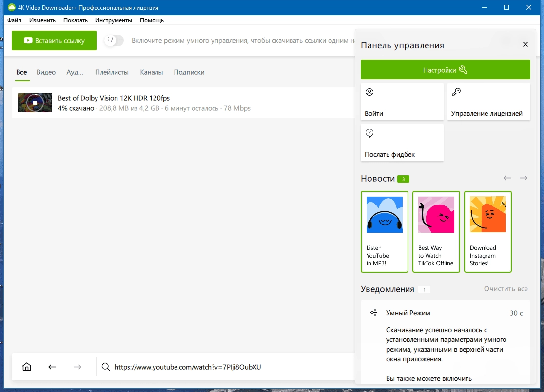The image size is (544, 392).
Task: Click the home icon in browser bar
Action: 27,367
